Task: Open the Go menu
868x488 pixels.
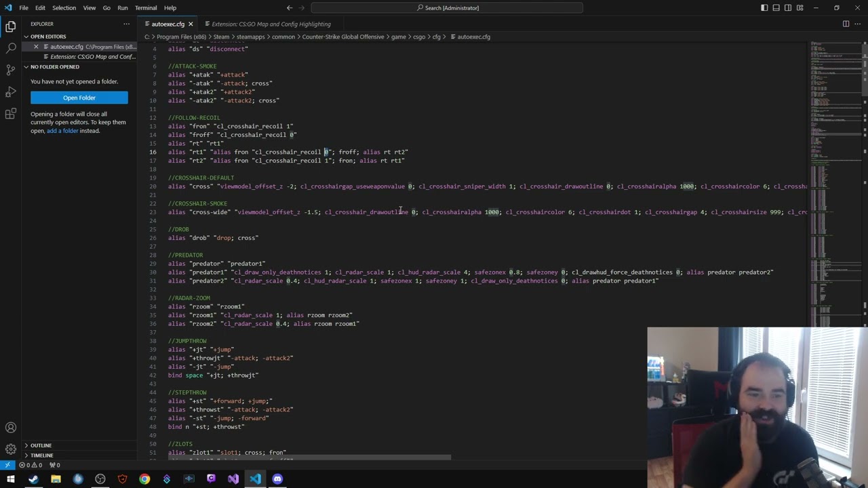Action: click(106, 8)
